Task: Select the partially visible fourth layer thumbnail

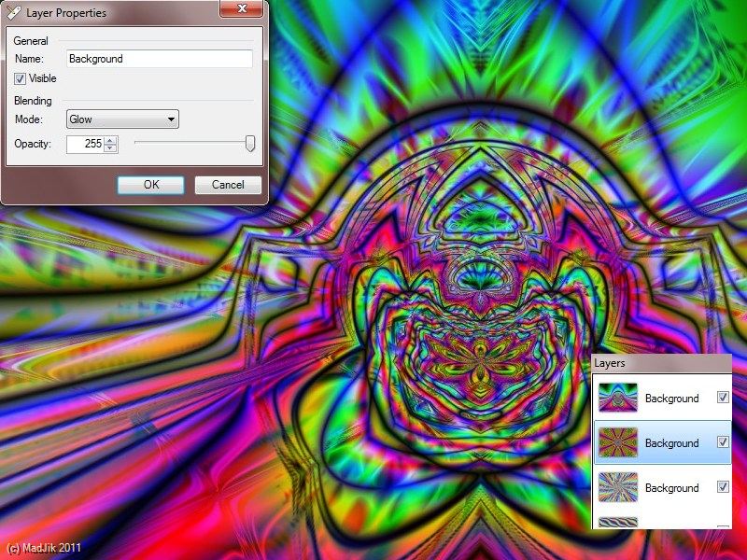Action: [x=618, y=523]
